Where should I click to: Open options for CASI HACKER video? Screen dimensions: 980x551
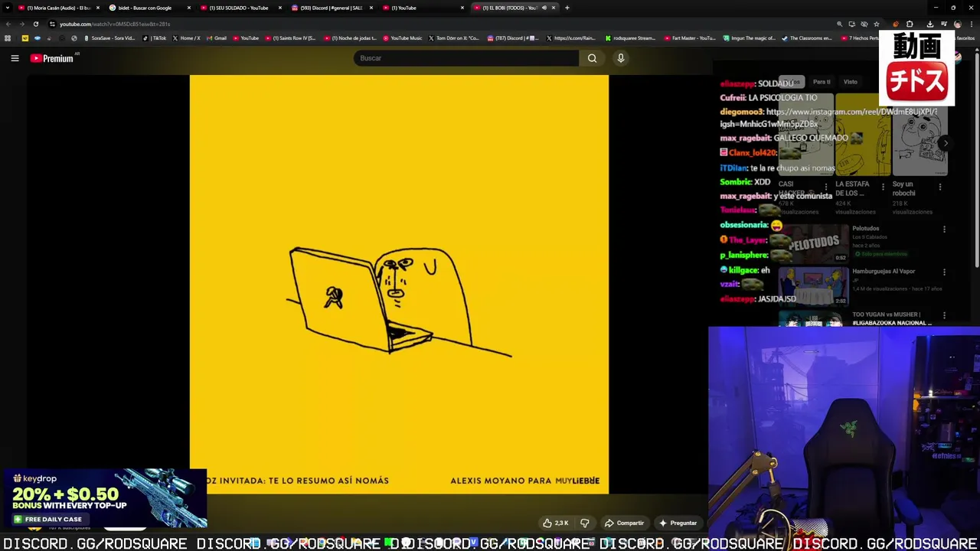(825, 187)
